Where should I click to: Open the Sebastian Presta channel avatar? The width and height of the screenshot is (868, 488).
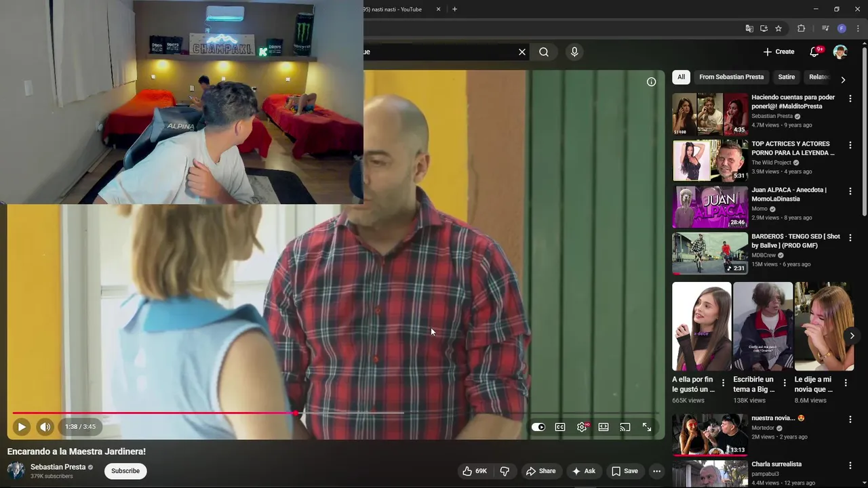[16, 471]
